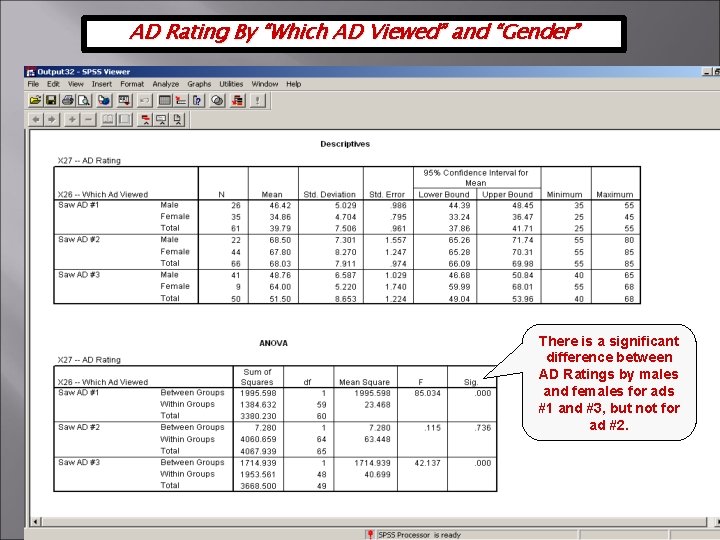
Task: Click the Go to Data grid icon
Action: pos(164,100)
